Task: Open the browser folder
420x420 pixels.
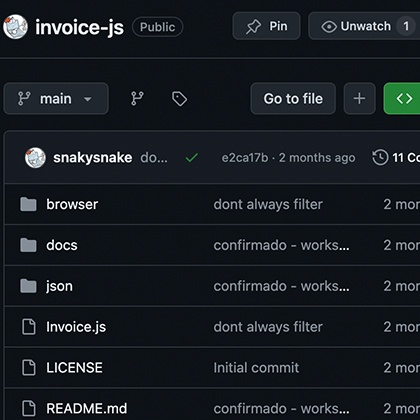Action: 72,204
